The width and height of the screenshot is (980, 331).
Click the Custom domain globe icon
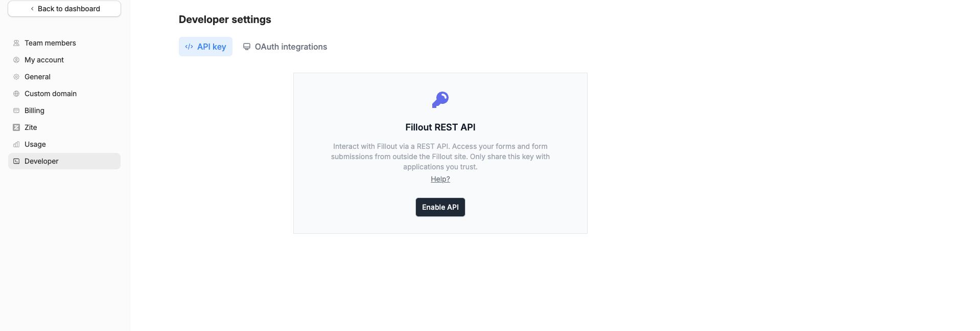16,94
